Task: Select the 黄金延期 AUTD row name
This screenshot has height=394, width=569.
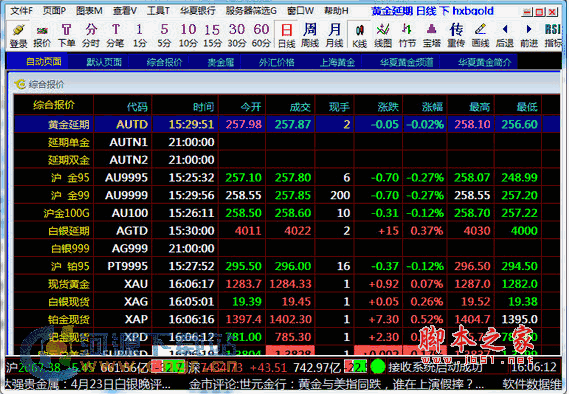Action: (x=69, y=124)
